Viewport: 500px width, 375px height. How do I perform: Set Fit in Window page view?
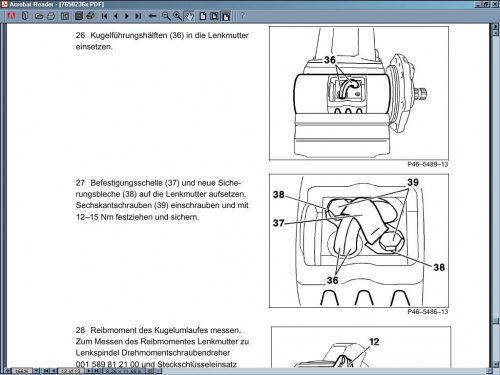coord(214,16)
